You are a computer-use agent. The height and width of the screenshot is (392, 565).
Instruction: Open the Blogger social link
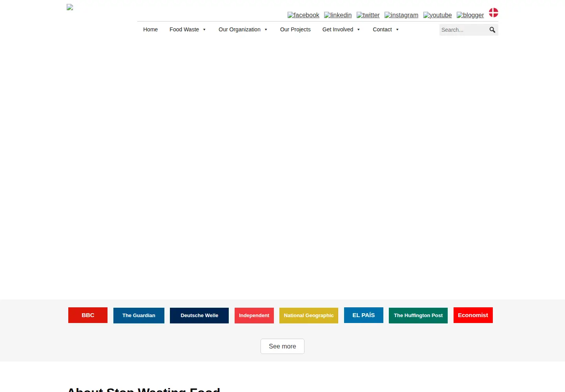click(x=470, y=15)
